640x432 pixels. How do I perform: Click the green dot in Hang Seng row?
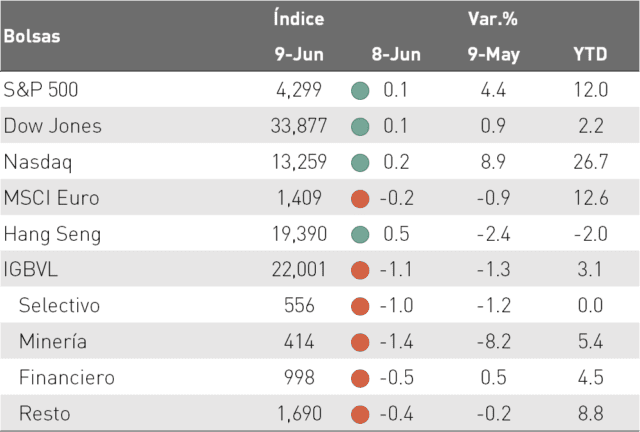(360, 235)
